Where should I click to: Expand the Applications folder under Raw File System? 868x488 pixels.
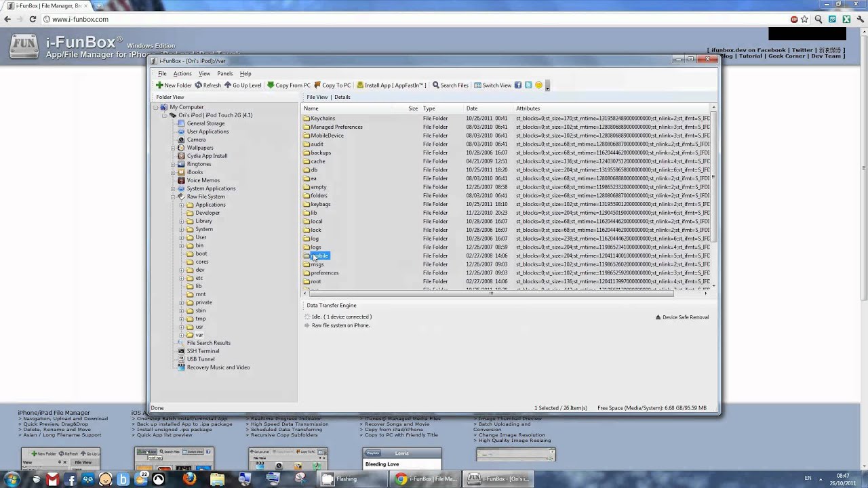[181, 205]
